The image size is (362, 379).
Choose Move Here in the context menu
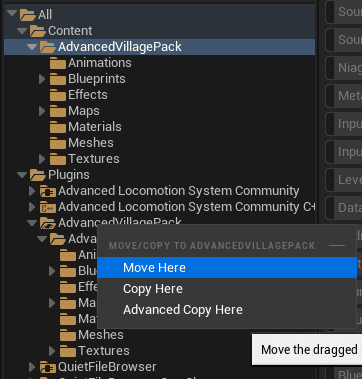227,268
